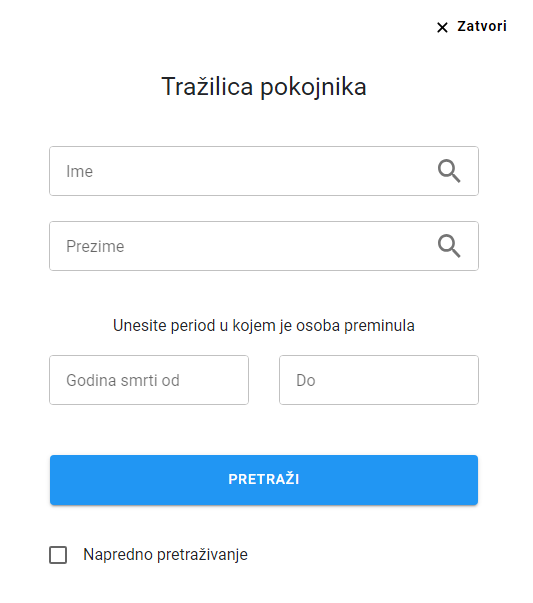Select the 'Godina smrti od' field
Viewport: 533px width, 603px height.
(149, 380)
